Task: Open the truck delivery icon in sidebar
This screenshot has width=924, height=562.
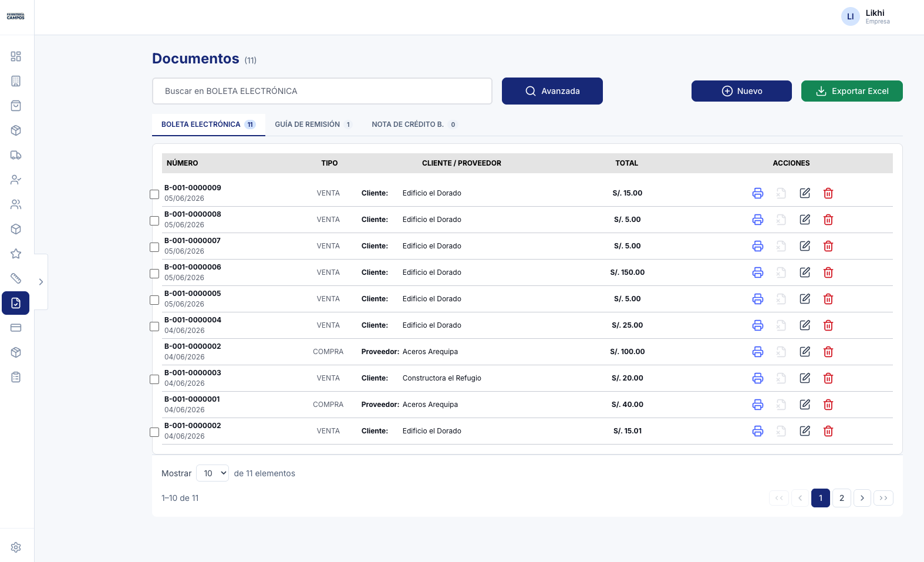Action: point(16,155)
